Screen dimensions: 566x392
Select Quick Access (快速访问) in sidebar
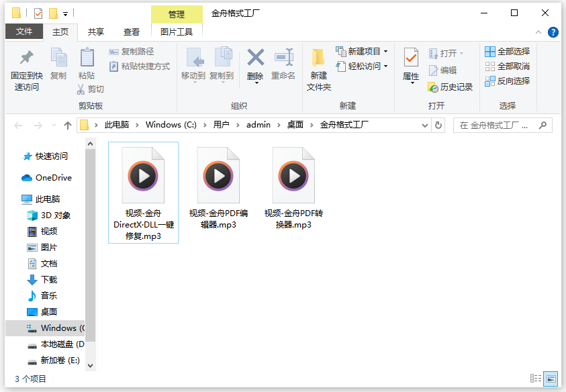tap(45, 156)
